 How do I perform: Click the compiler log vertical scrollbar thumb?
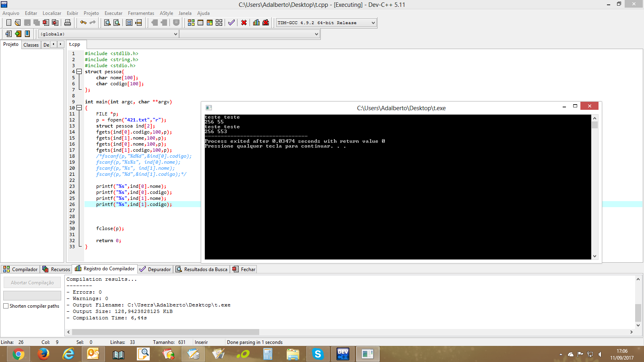[638, 313]
